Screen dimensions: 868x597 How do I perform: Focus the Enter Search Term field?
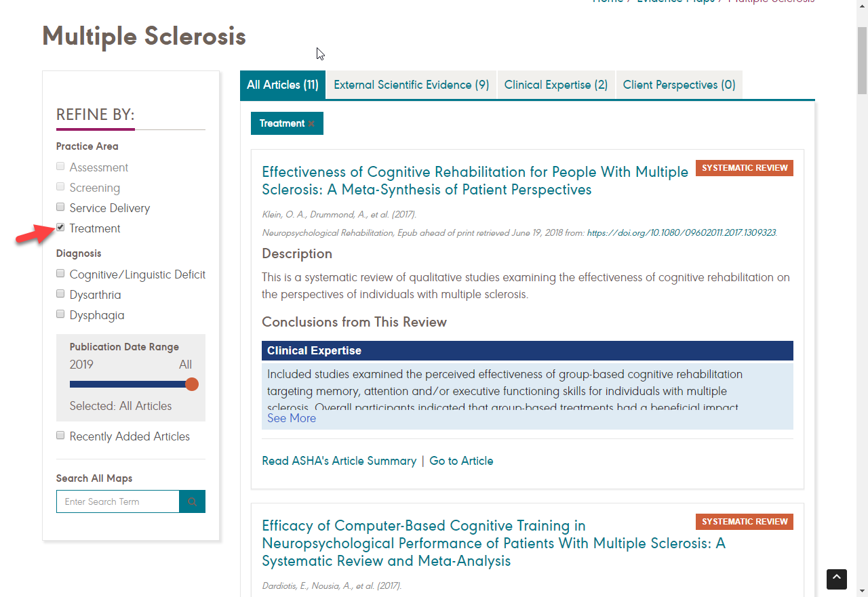pyautogui.click(x=117, y=501)
